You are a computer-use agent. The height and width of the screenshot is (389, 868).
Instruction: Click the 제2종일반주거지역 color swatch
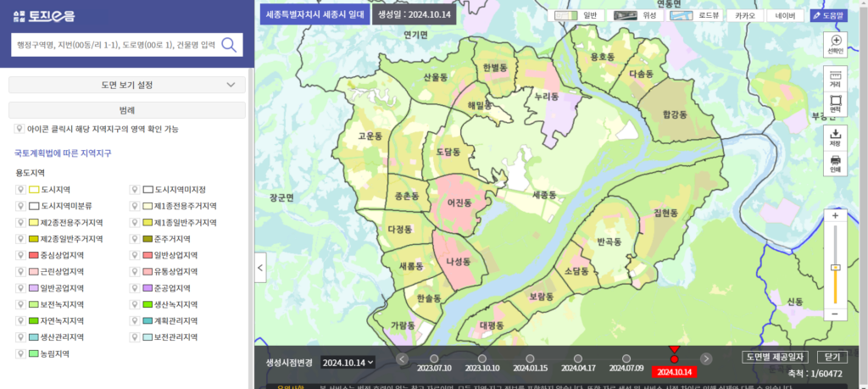coord(34,239)
